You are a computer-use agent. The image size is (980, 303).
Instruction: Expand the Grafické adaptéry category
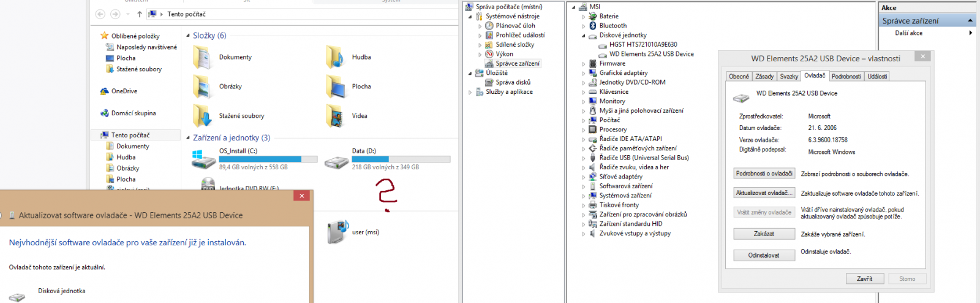(x=584, y=73)
